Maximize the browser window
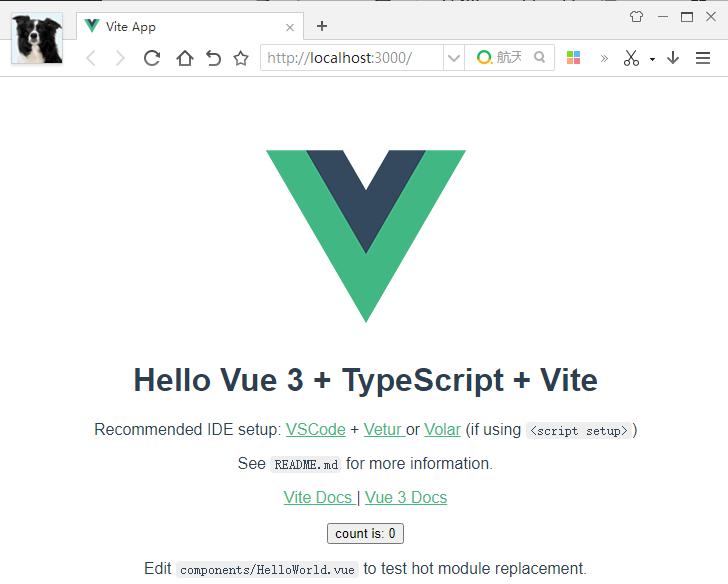 [687, 17]
